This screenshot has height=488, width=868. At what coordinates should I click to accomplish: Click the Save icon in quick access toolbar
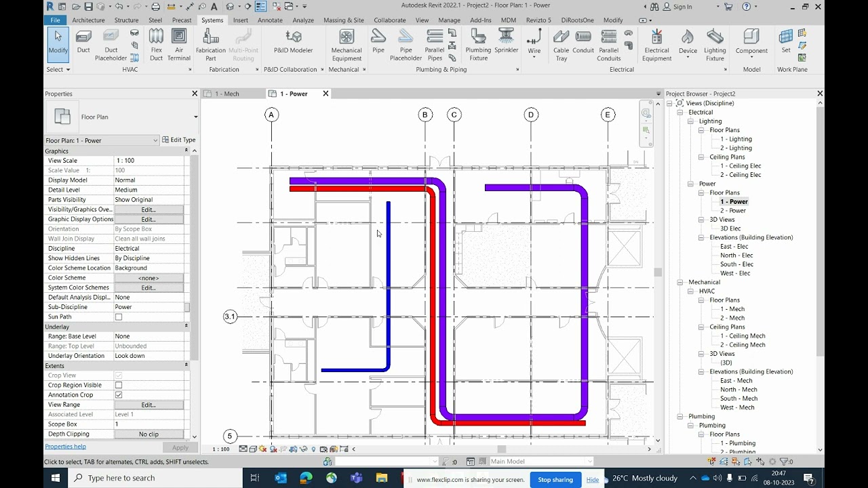click(x=88, y=7)
